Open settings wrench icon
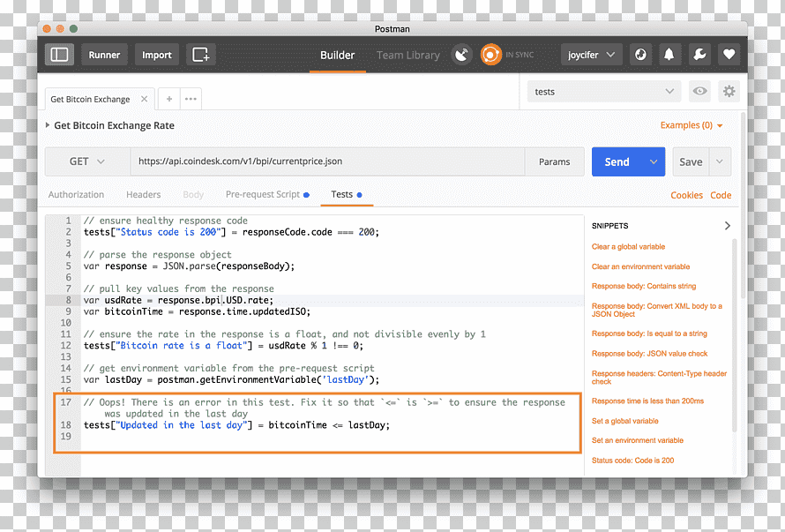Image resolution: width=785 pixels, height=532 pixels. pos(699,54)
